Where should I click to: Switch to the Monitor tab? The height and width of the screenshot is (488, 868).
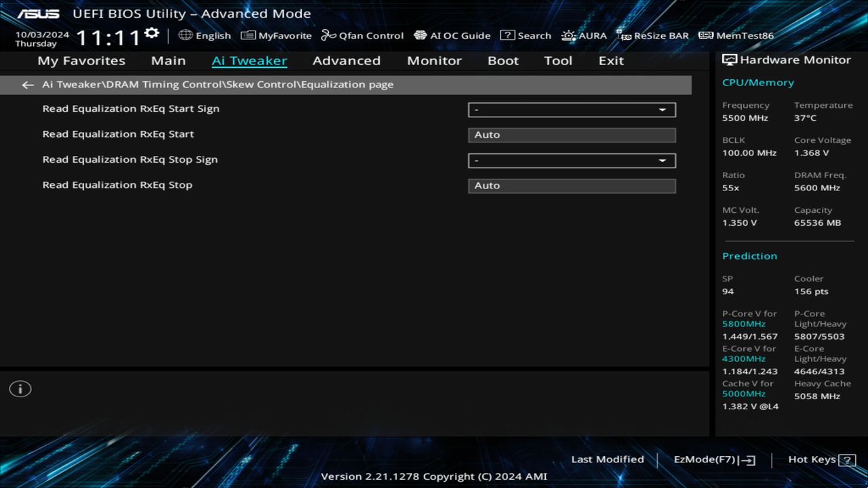434,60
